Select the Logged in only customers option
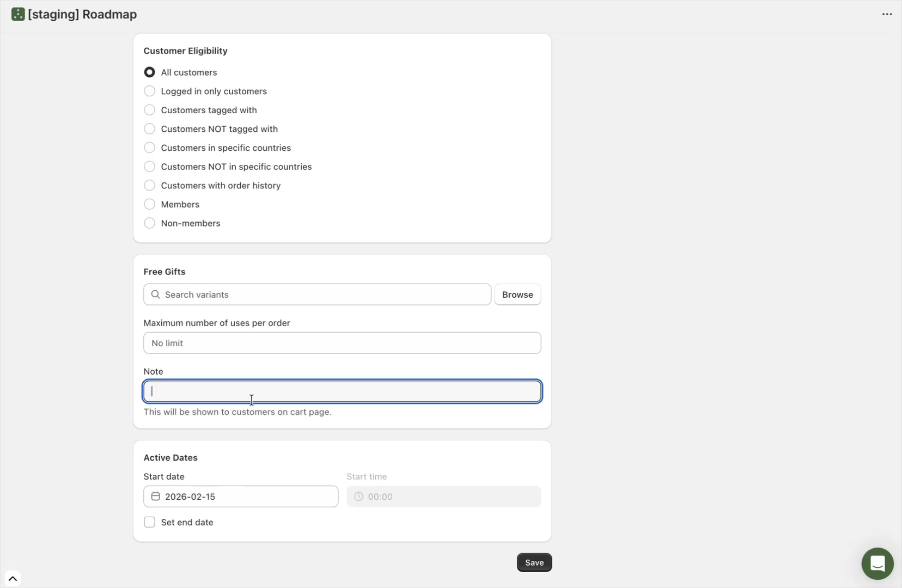The height and width of the screenshot is (588, 902). coord(150,91)
